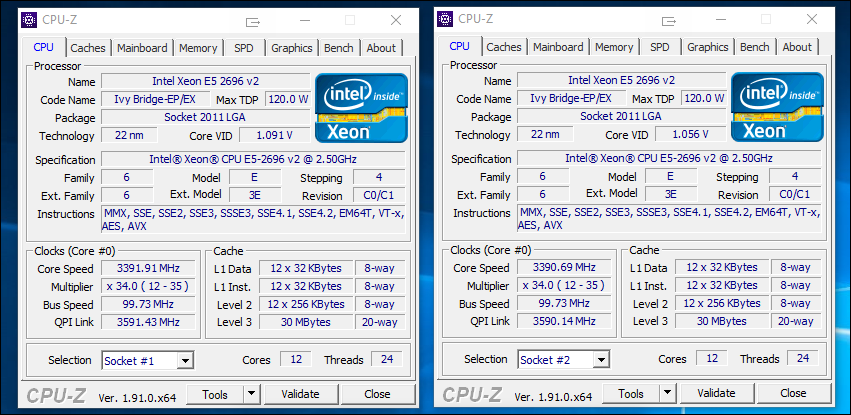Click the Close button in the right window
The width and height of the screenshot is (851, 415).
(x=793, y=393)
